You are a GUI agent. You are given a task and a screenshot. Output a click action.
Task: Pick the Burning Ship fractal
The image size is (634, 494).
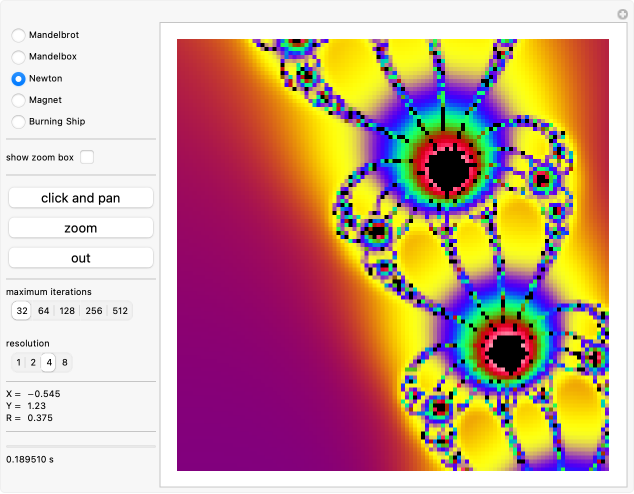tap(19, 122)
